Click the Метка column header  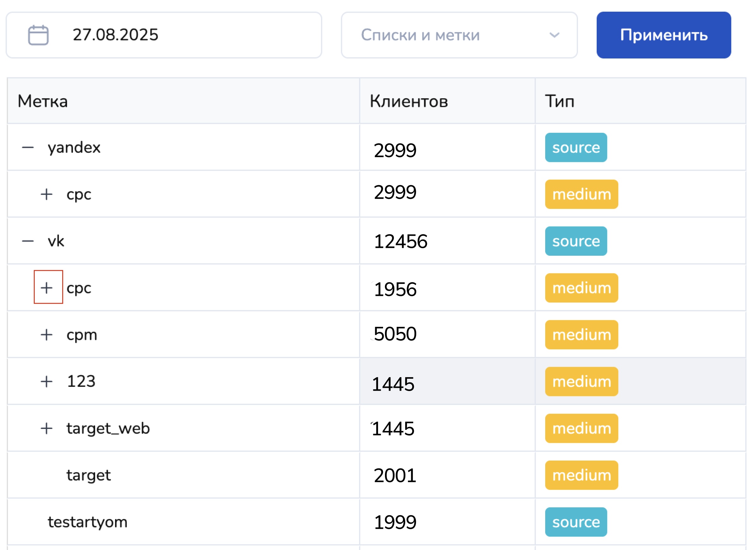point(43,101)
